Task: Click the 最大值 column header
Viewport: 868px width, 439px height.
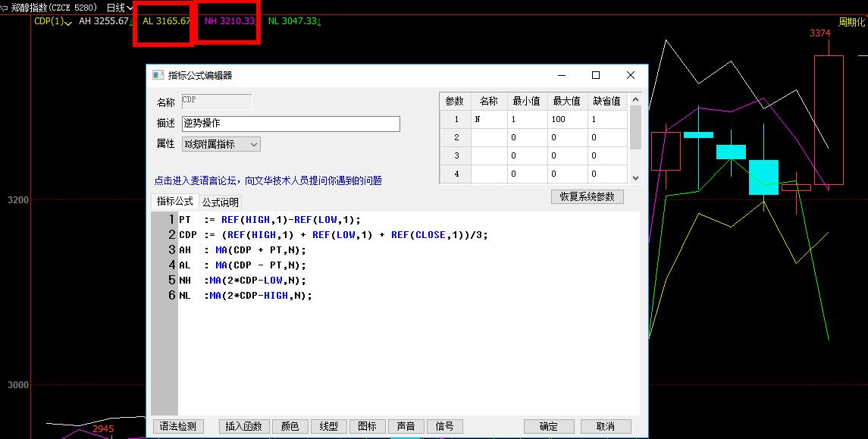Action: coord(567,102)
